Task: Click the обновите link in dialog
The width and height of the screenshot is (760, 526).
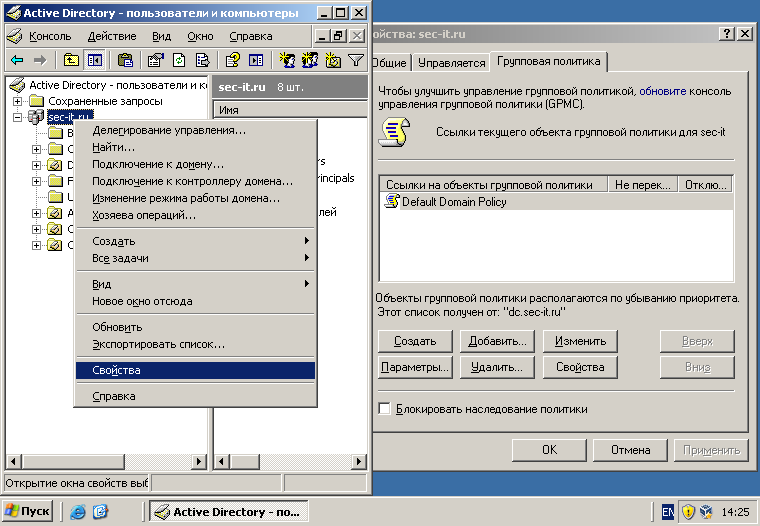Action: pyautogui.click(x=663, y=91)
